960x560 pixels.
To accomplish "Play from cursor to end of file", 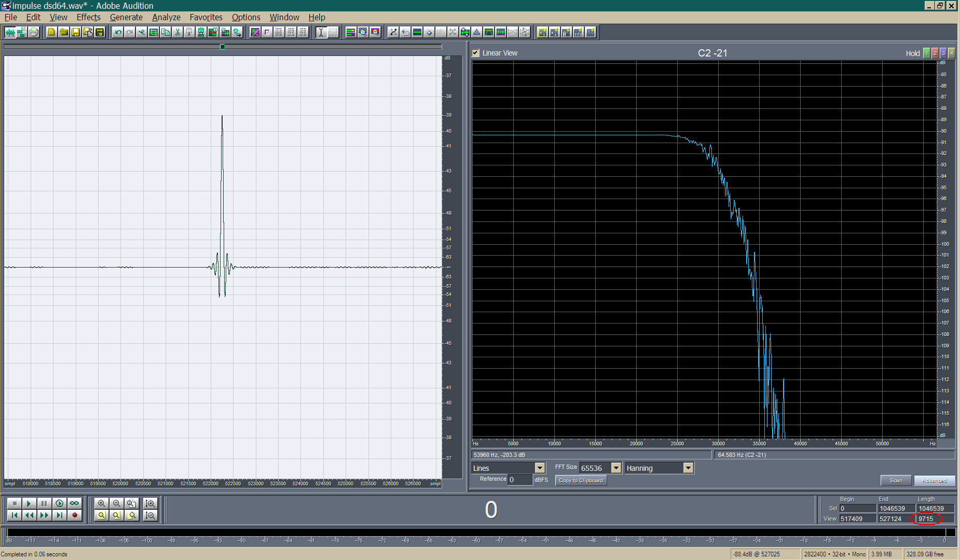I will pyautogui.click(x=59, y=503).
